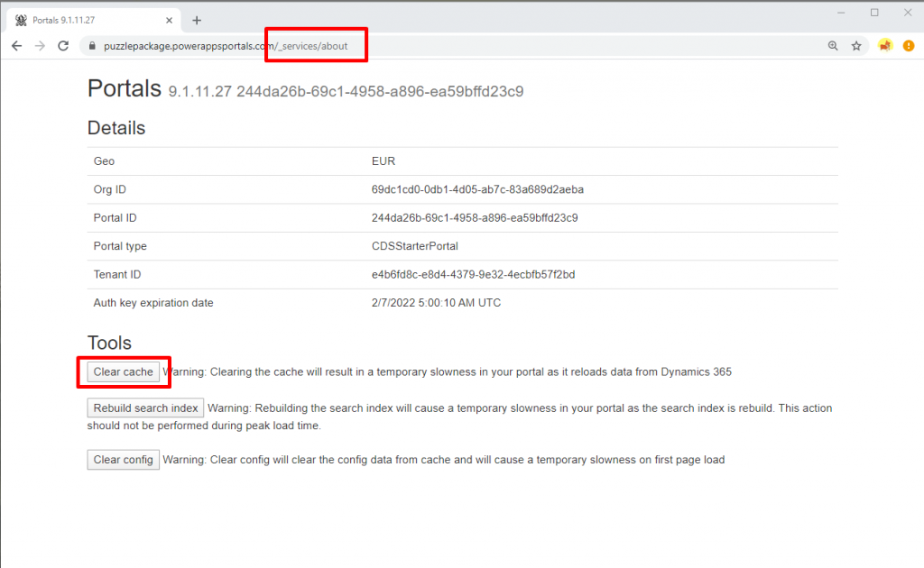The width and height of the screenshot is (924, 568).
Task: Close the Portals 9.1.11.27 tab
Action: [x=169, y=21]
